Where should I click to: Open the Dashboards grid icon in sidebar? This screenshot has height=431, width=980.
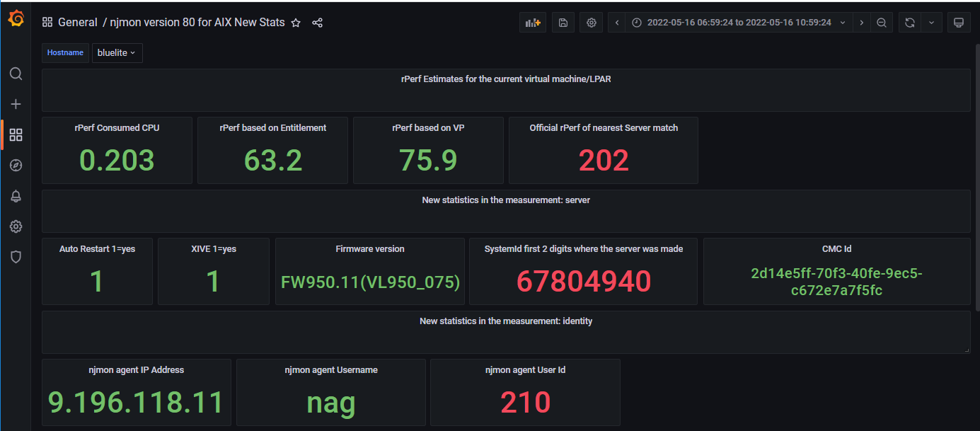[16, 134]
